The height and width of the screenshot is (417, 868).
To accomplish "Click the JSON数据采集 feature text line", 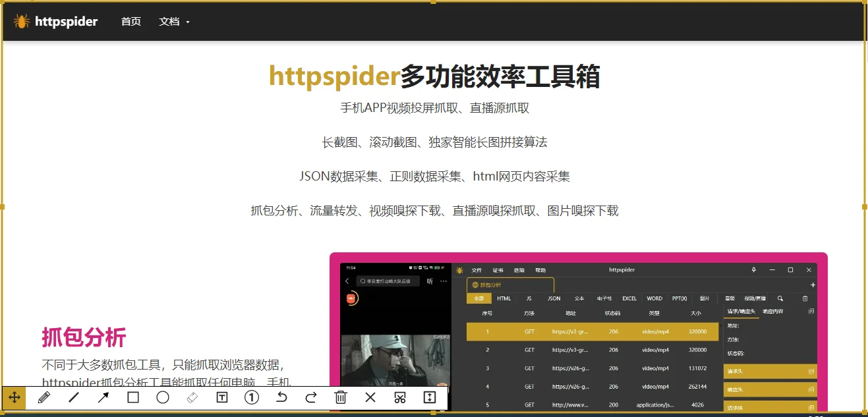I will (434, 177).
